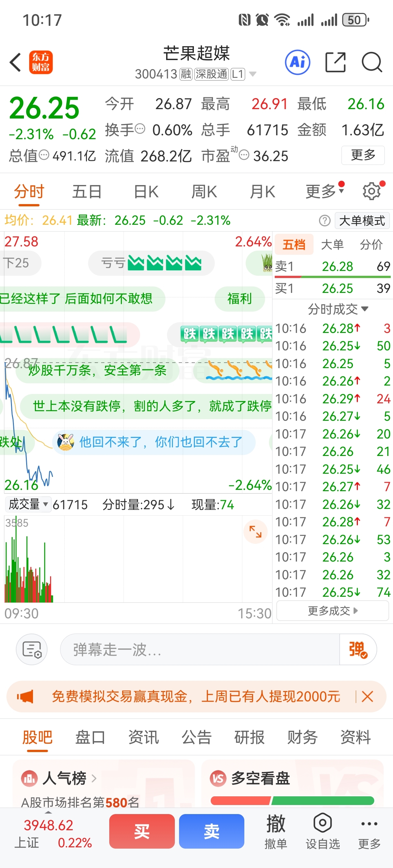Select 分价 tab
The width and height of the screenshot is (393, 868).
pyautogui.click(x=371, y=244)
